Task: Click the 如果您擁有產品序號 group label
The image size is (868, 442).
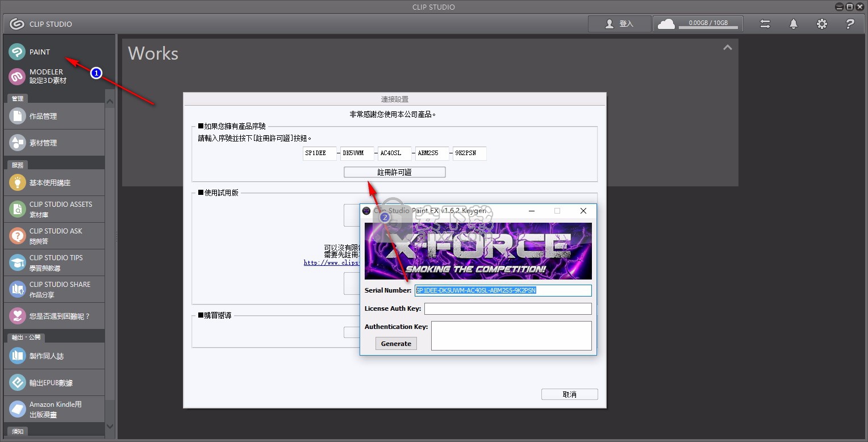Action: 232,126
